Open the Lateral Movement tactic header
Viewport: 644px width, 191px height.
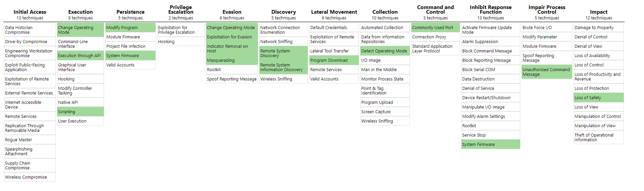334,12
